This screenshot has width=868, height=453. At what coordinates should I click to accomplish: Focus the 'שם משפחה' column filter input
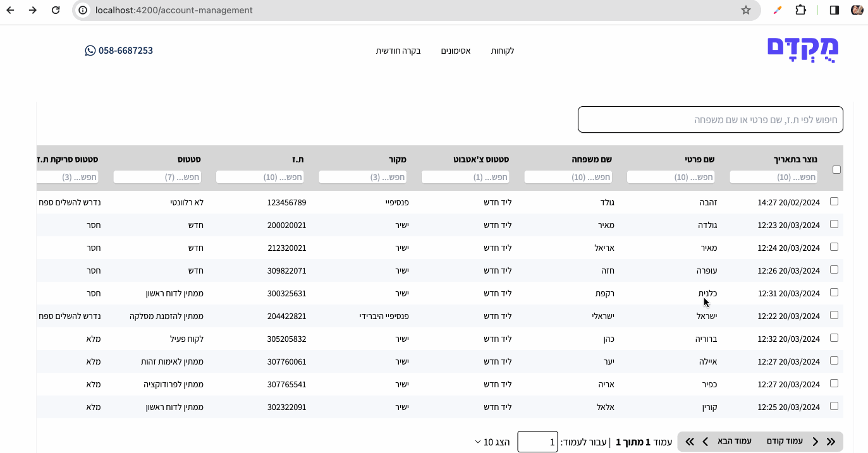coord(568,178)
